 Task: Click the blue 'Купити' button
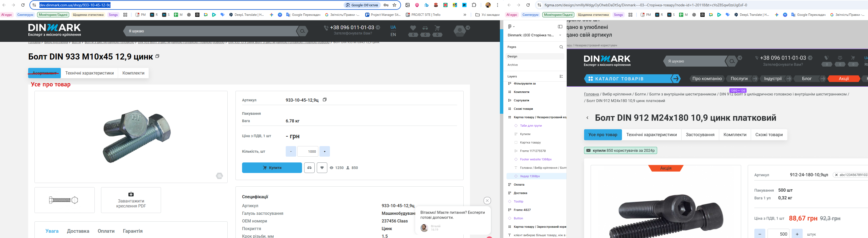272,168
